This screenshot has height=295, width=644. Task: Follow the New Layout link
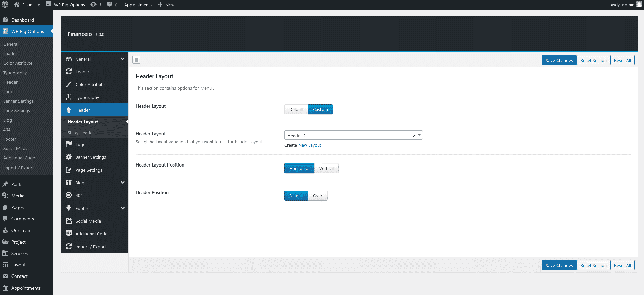310,145
